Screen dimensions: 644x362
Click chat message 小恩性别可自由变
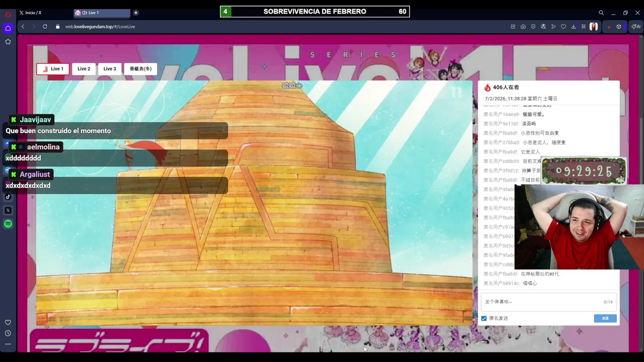pyautogui.click(x=540, y=133)
